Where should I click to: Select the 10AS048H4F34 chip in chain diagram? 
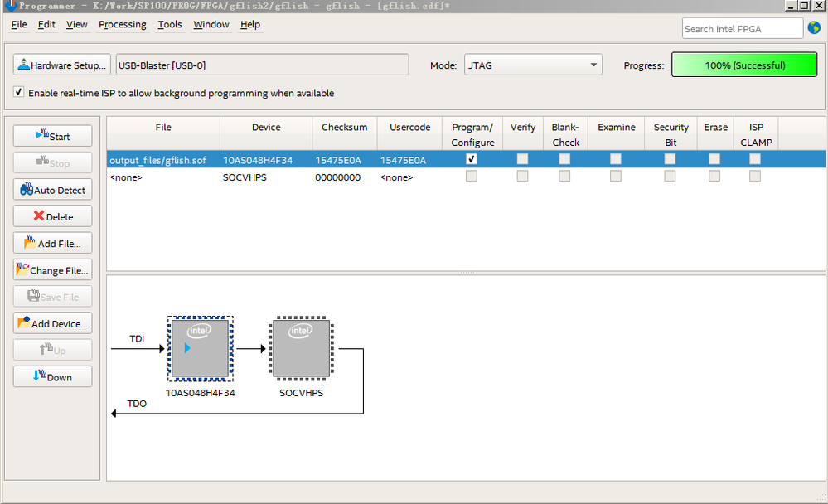click(x=200, y=349)
